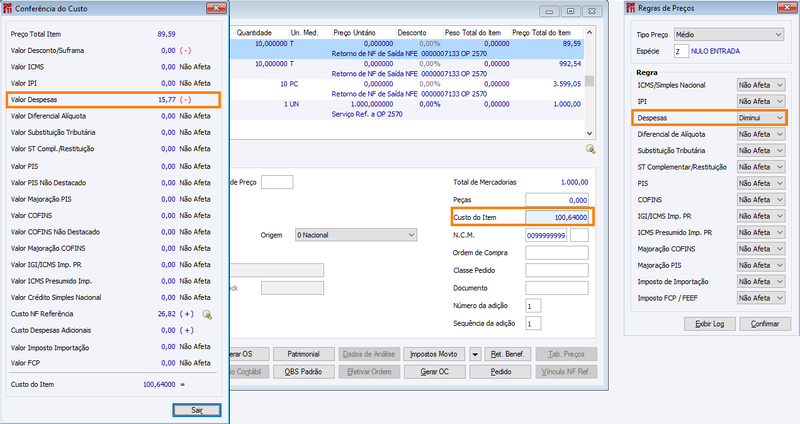The image size is (800, 424).
Task: Click the Total de Mercadorias value 1.000,00
Action: [574, 182]
